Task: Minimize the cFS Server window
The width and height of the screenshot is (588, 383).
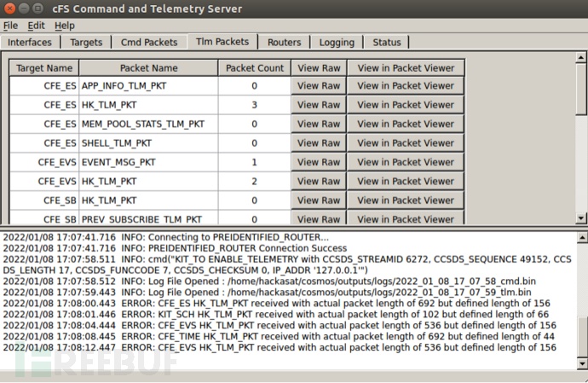Action: [x=24, y=9]
